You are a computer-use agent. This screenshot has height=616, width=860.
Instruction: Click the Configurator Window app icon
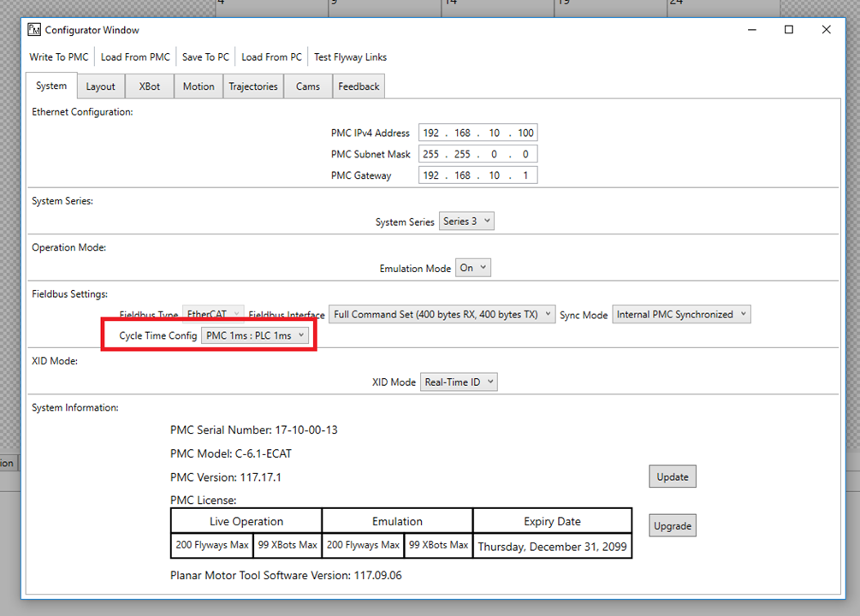click(x=34, y=30)
